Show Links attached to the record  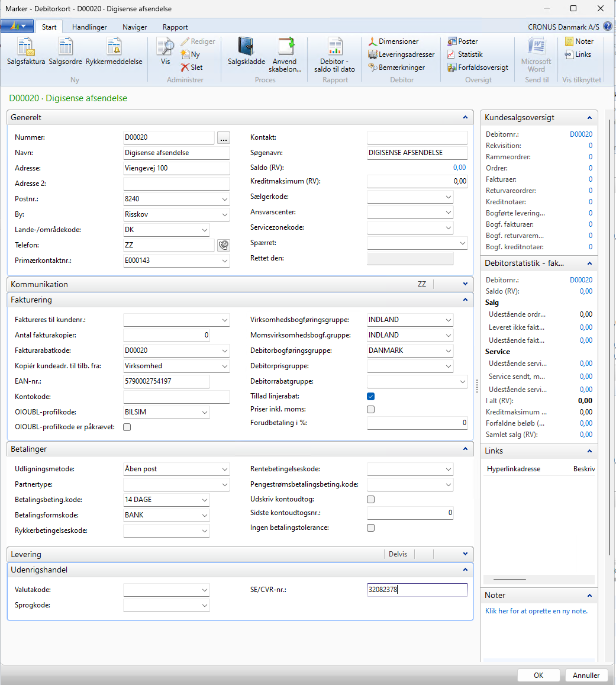coord(578,54)
